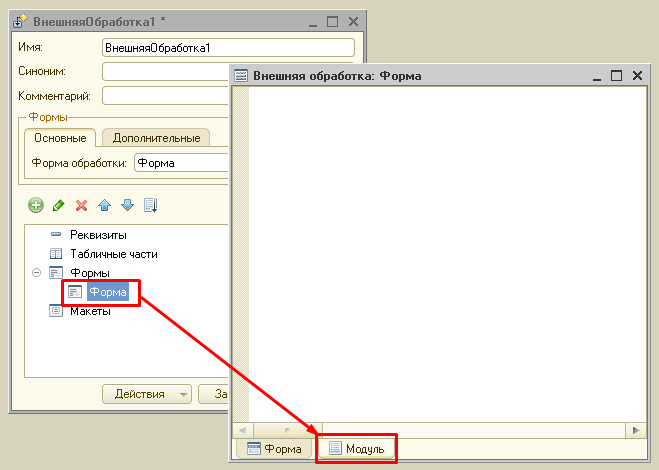659x470 pixels.
Task: Click the Реквизиты tree node icon
Action: point(56,234)
